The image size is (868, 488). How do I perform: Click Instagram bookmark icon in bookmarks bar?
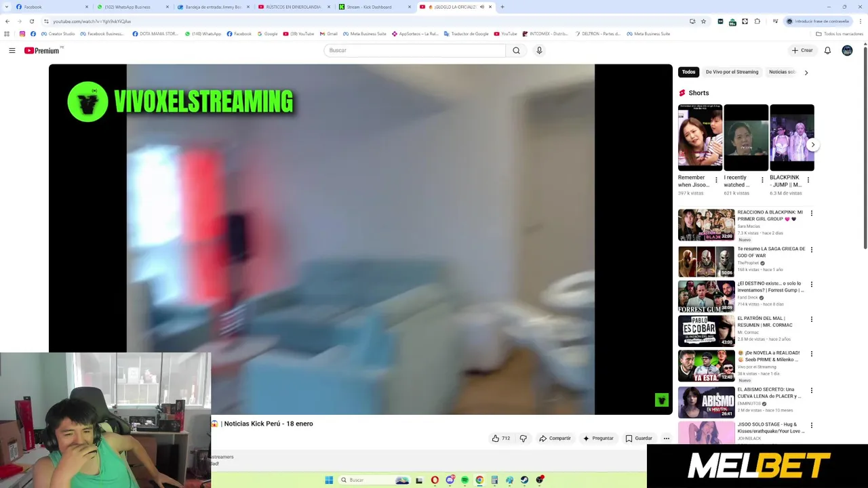22,33
